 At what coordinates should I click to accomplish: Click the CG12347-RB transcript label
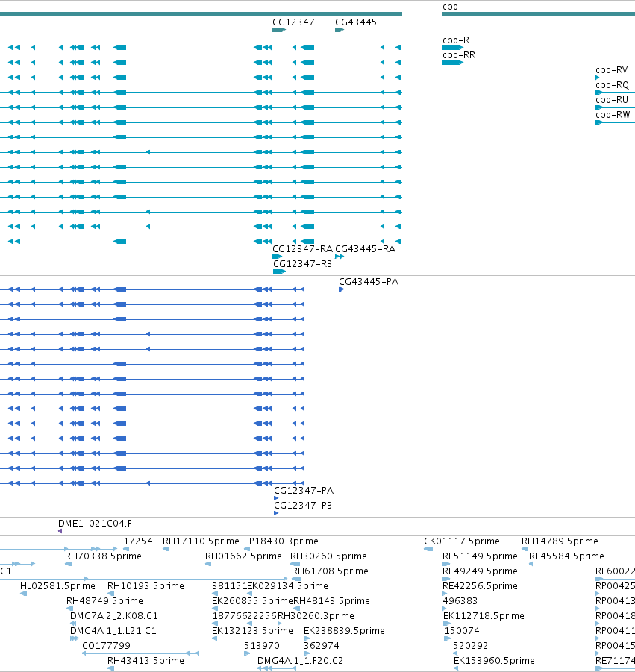303,264
